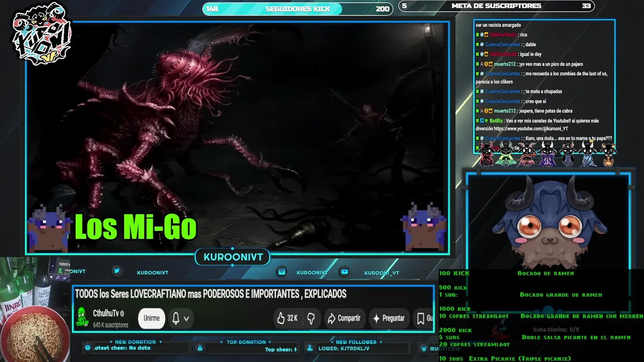Click the ramen bowl camera feed

pos(34,309)
